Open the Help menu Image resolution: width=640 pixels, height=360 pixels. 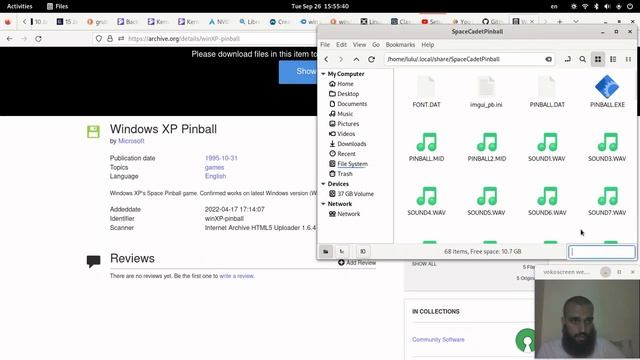[x=427, y=44]
